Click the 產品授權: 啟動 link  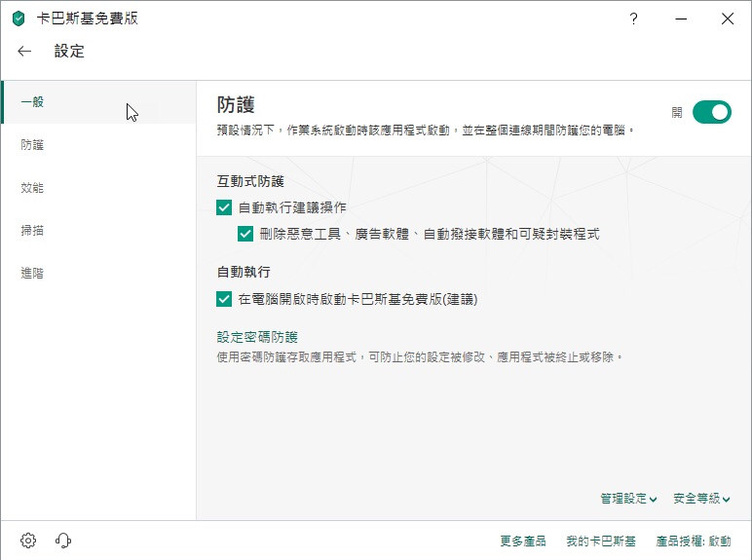[x=693, y=541]
